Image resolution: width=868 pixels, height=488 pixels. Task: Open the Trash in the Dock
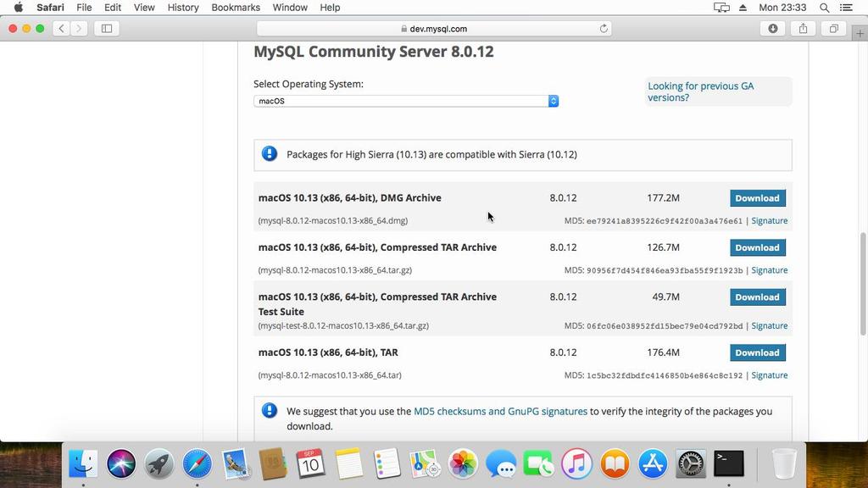point(784,463)
